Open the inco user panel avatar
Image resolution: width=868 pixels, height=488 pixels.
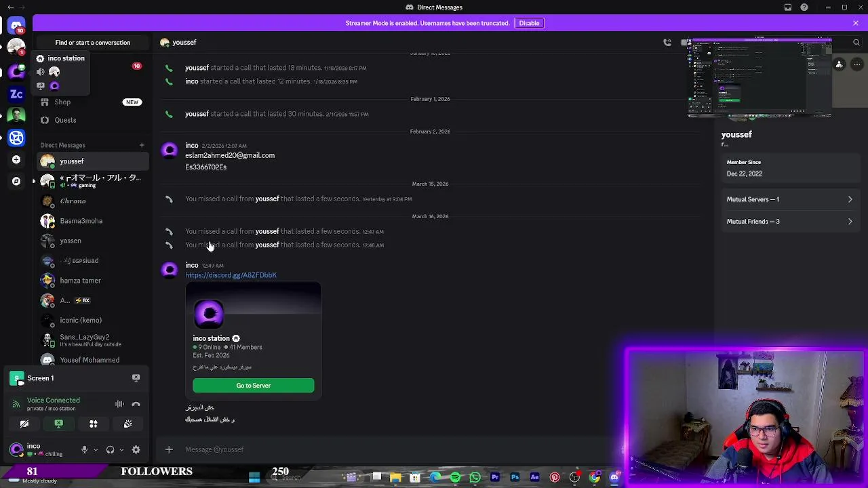tap(16, 449)
